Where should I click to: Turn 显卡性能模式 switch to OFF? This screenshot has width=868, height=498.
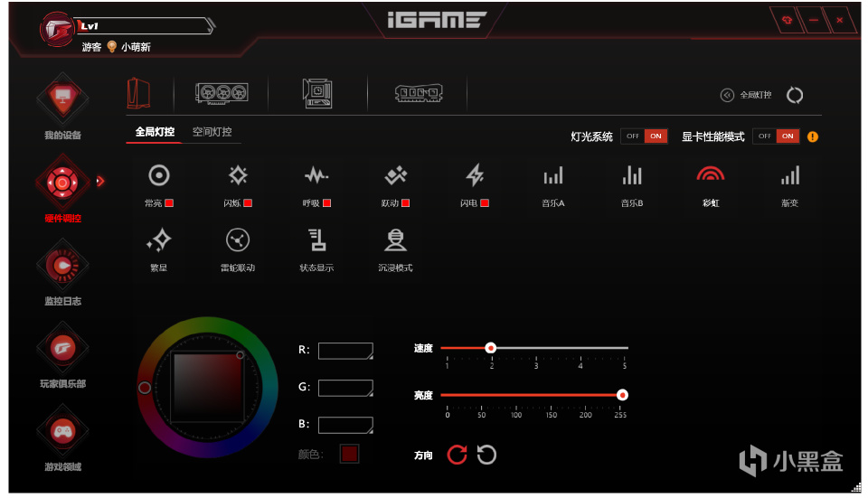click(765, 136)
